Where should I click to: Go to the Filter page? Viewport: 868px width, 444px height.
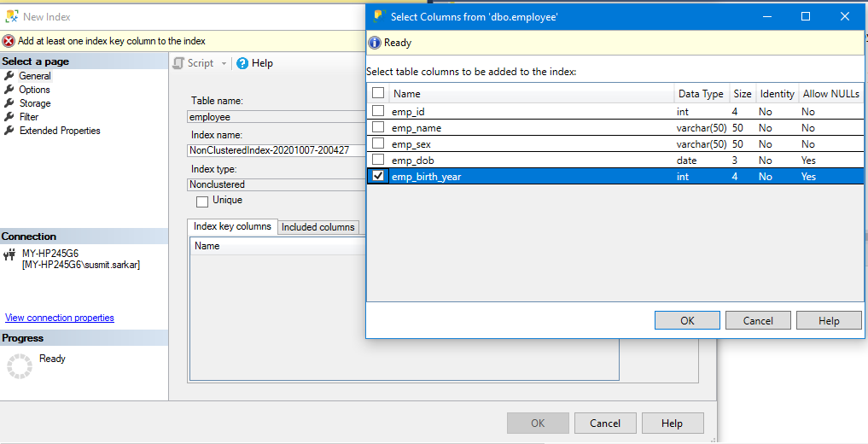pos(29,117)
